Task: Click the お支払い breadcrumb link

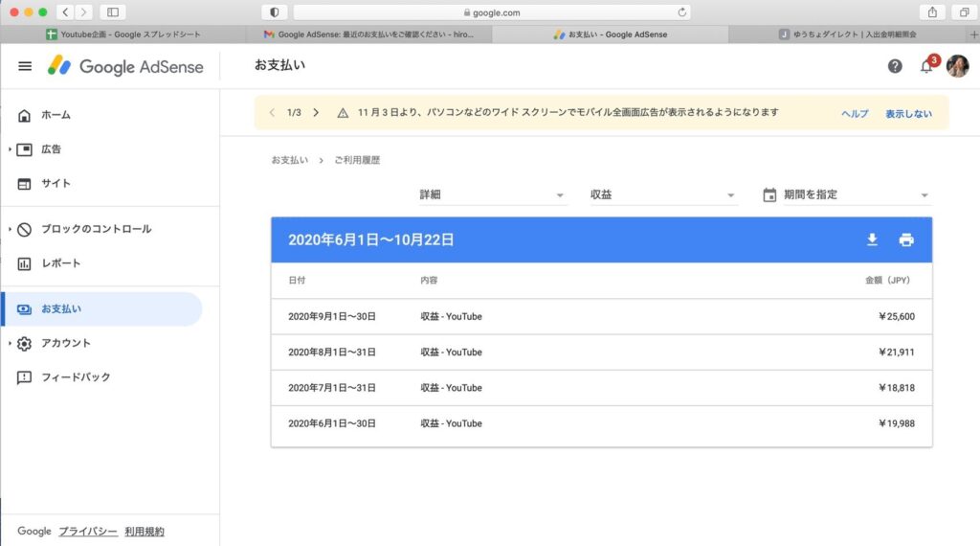Action: tap(289, 160)
